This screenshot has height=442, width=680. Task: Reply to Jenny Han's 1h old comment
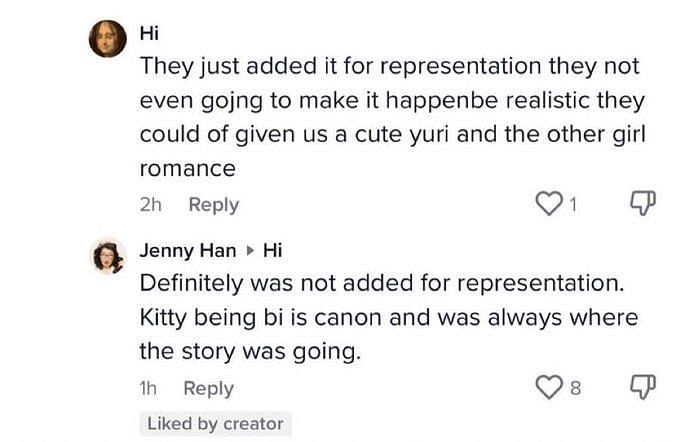[x=209, y=388]
